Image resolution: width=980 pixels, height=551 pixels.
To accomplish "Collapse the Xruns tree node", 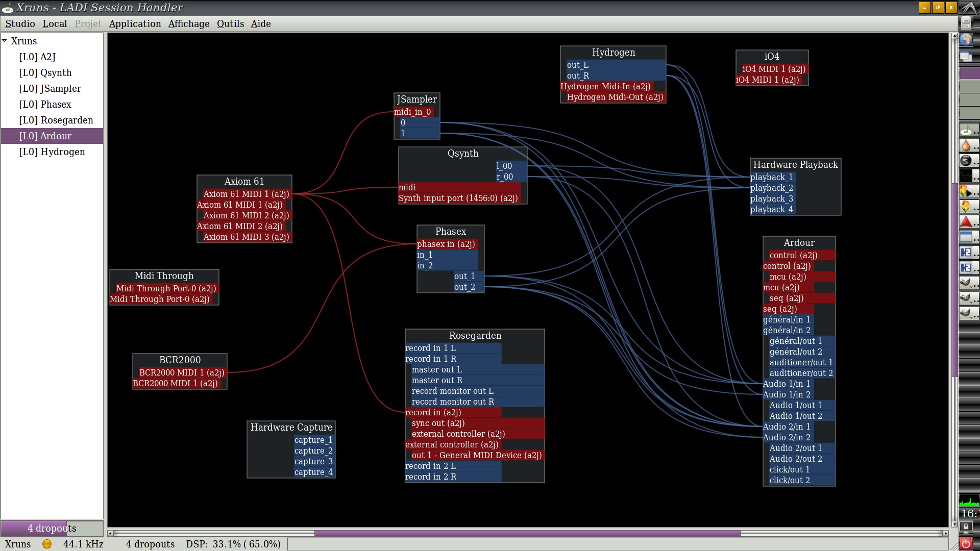I will [x=5, y=41].
